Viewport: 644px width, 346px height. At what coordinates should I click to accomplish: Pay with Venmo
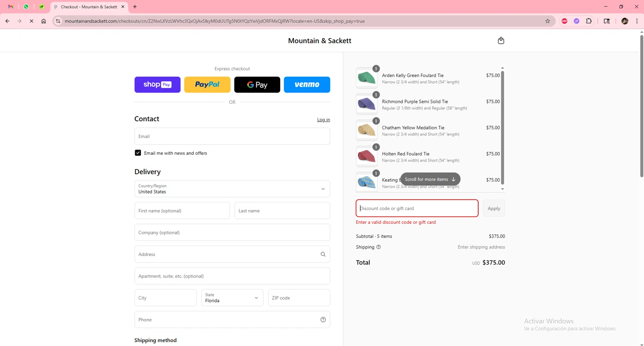tap(307, 84)
